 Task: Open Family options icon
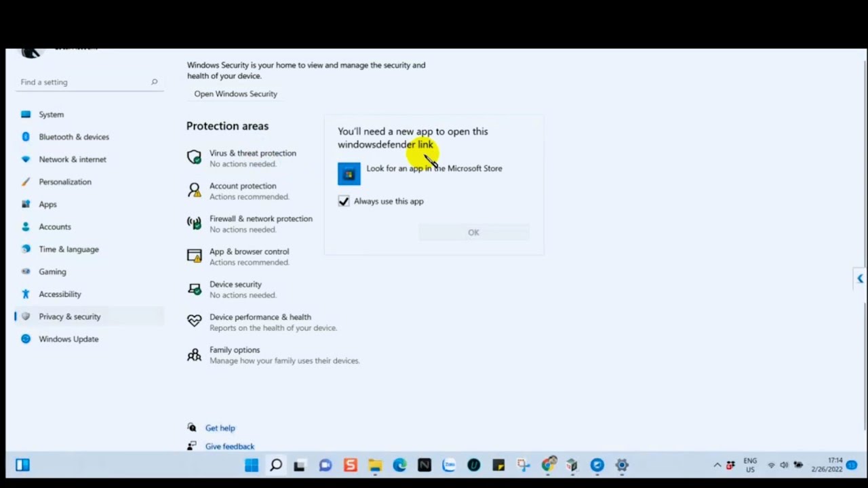(195, 354)
